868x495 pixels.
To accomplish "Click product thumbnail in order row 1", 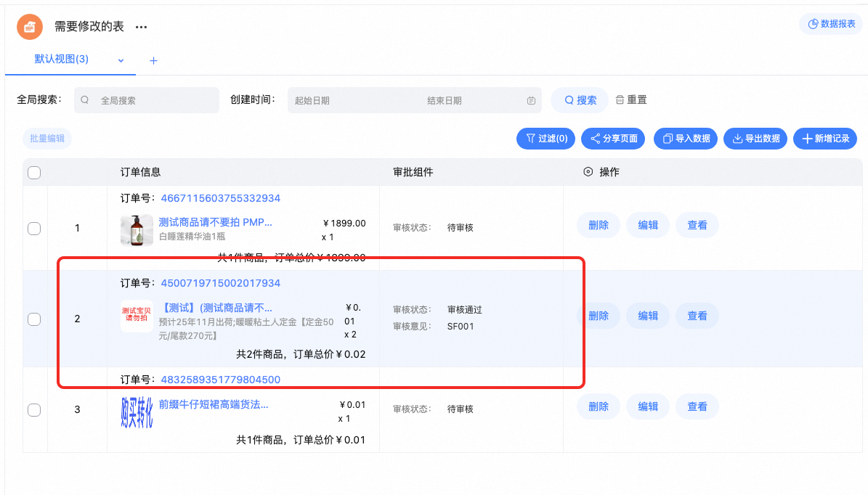I will click(137, 229).
